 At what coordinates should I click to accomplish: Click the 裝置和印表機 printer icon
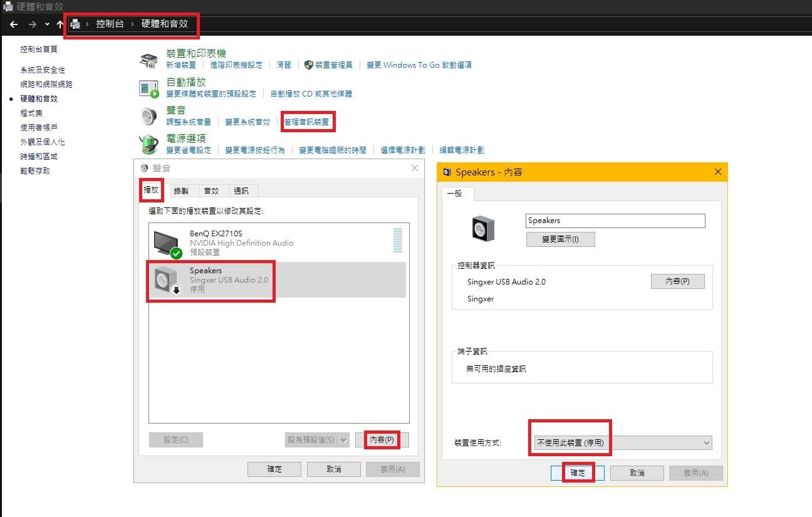tap(148, 60)
